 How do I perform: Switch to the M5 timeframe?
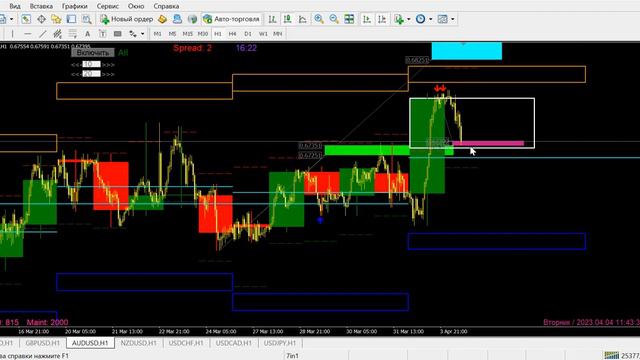pos(172,34)
